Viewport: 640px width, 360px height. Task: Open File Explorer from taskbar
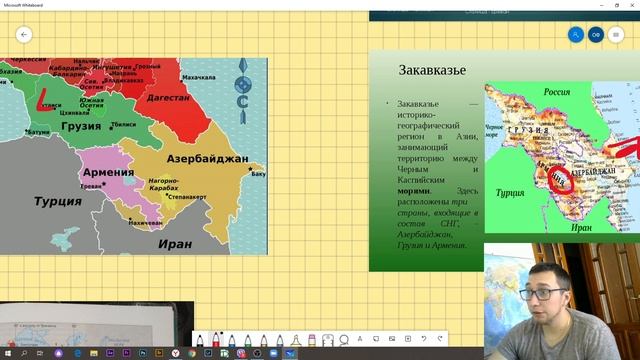94,353
